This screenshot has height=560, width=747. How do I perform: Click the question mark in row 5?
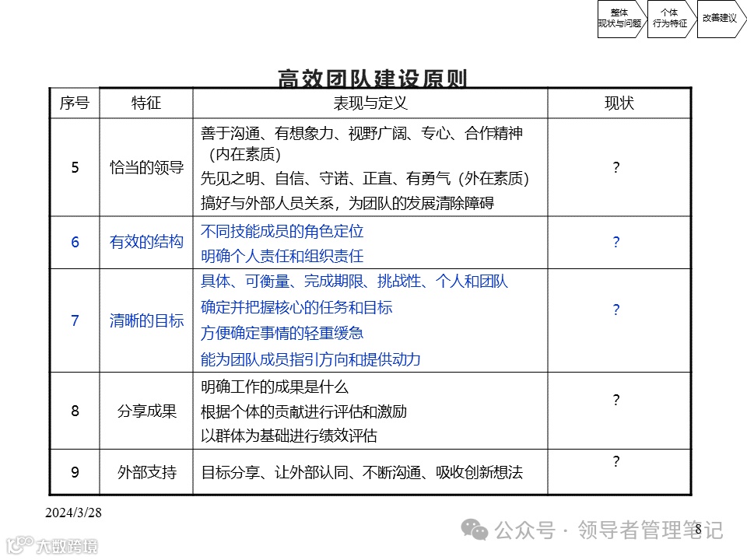(x=616, y=167)
